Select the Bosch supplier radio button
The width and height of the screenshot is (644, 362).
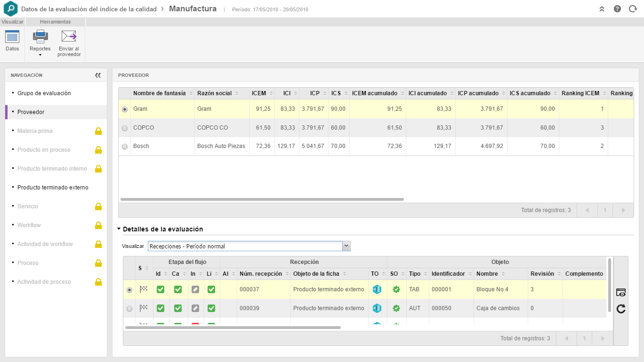coord(125,147)
